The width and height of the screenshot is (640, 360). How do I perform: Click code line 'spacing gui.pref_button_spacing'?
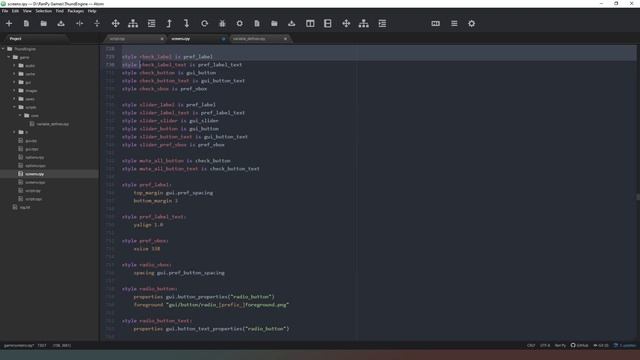(x=179, y=273)
